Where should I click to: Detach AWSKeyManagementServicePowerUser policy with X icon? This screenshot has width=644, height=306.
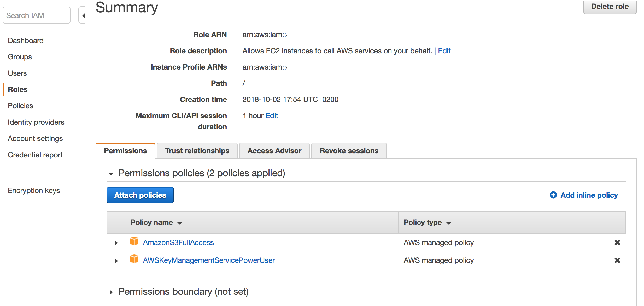click(x=617, y=260)
